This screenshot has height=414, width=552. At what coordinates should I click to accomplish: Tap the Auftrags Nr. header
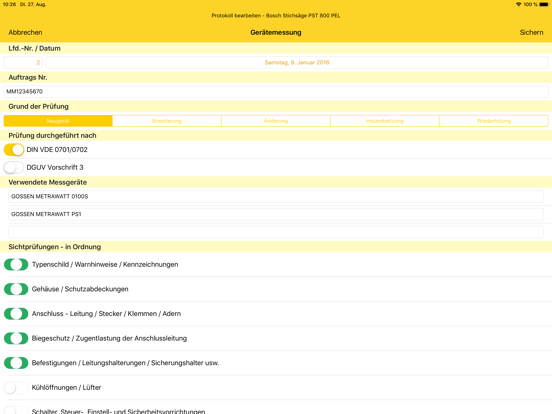coord(28,77)
